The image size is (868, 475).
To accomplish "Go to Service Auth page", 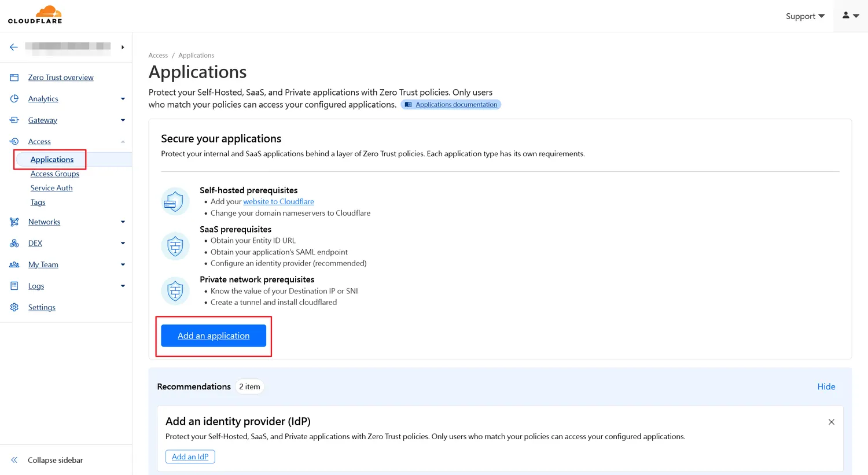I will click(x=52, y=188).
